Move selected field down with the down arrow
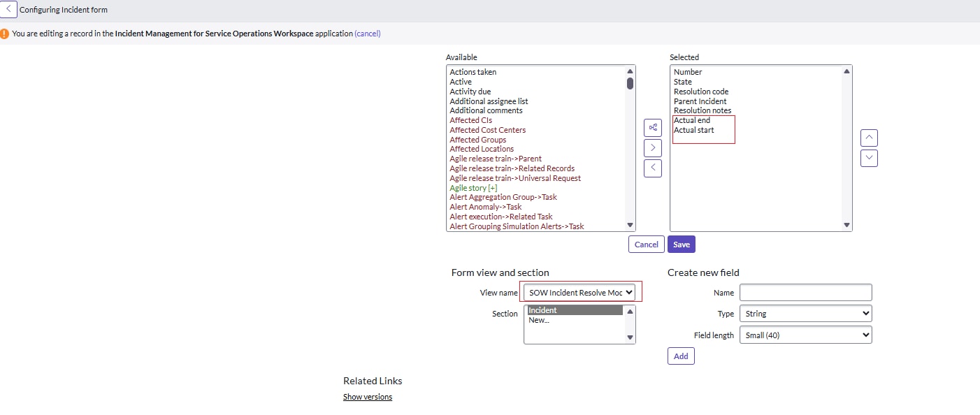Image resolution: width=980 pixels, height=415 pixels. coord(869,158)
